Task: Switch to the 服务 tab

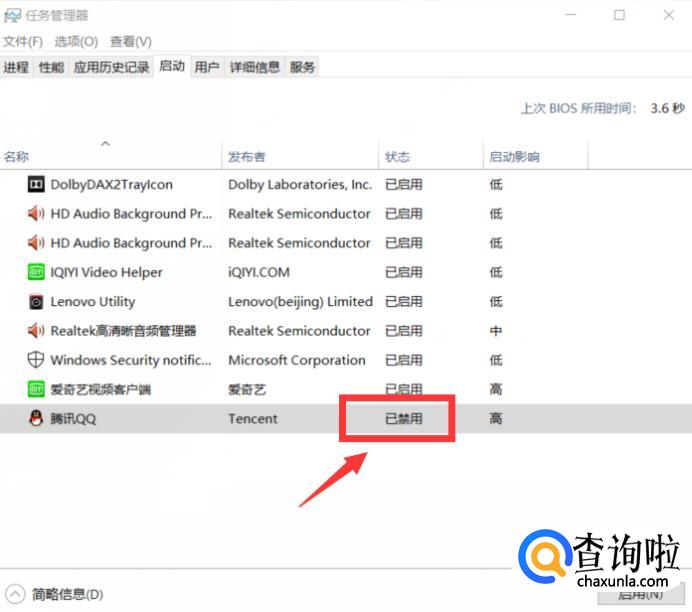Action: point(302,67)
